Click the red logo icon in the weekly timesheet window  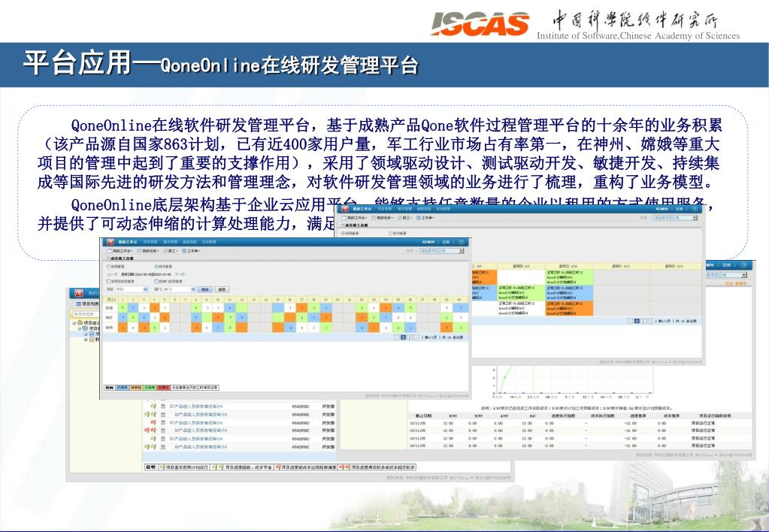(345, 209)
